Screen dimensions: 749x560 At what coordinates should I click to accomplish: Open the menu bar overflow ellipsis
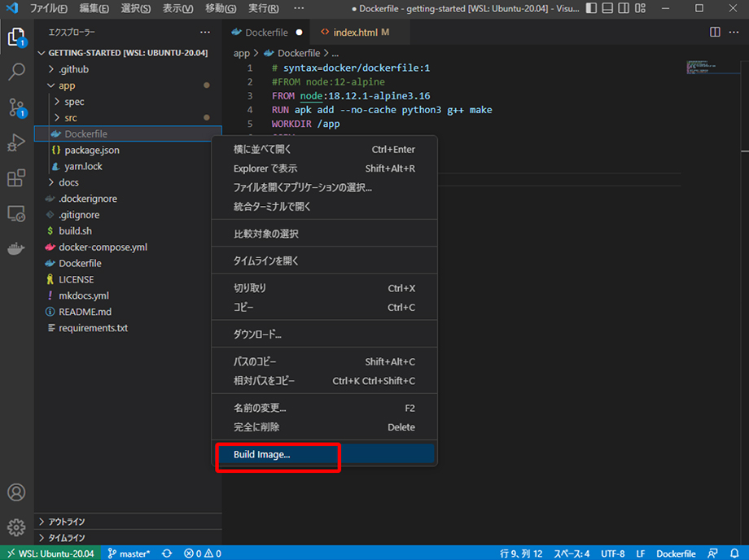299,8
